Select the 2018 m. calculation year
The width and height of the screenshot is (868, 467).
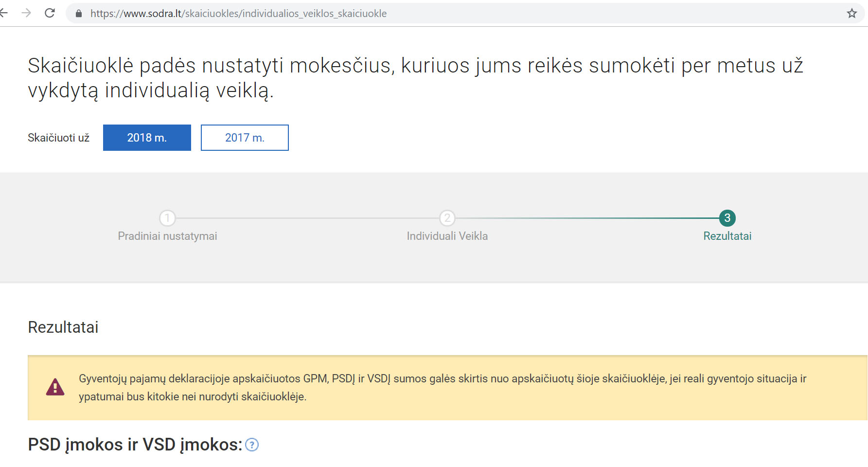click(x=147, y=138)
